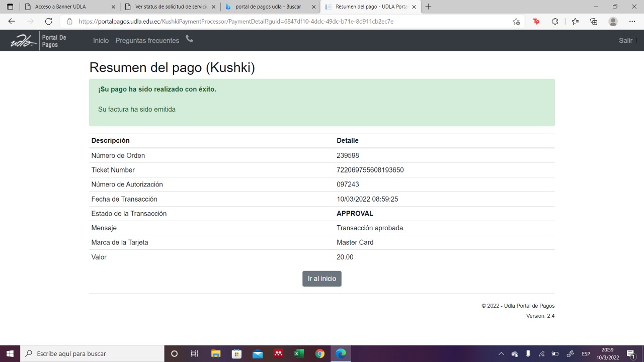Screen dimensions: 644x362
Task: Click the phone contact icon in navbar
Action: tap(189, 39)
